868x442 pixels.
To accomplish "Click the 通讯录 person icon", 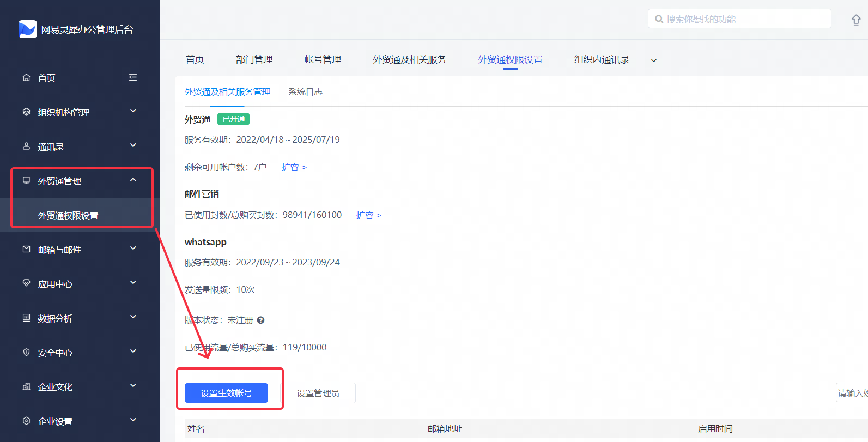I will tap(26, 146).
